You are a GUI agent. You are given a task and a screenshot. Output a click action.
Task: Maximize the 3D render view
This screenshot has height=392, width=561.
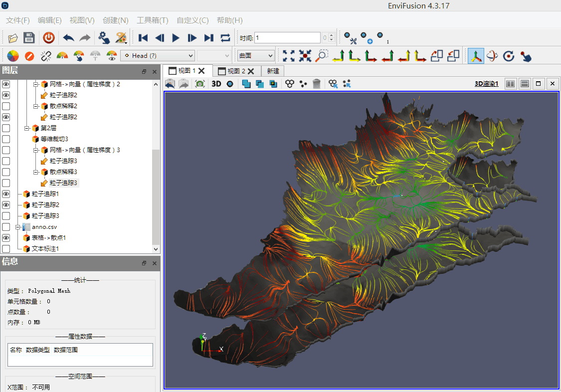point(539,84)
